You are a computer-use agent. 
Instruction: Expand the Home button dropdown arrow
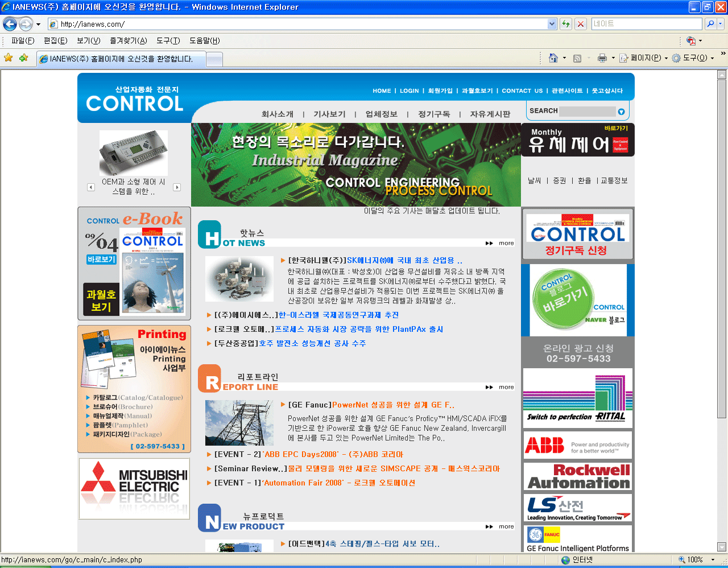[564, 58]
